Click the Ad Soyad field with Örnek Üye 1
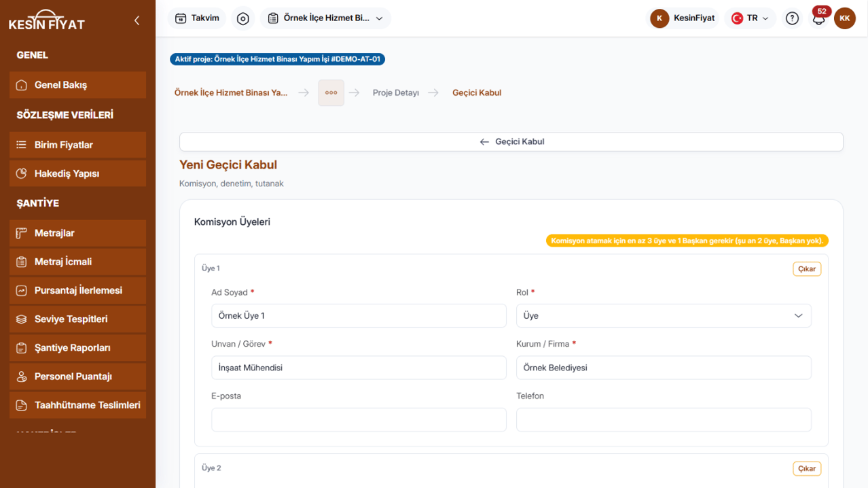Screen dimensions: 868x488 coord(359,315)
